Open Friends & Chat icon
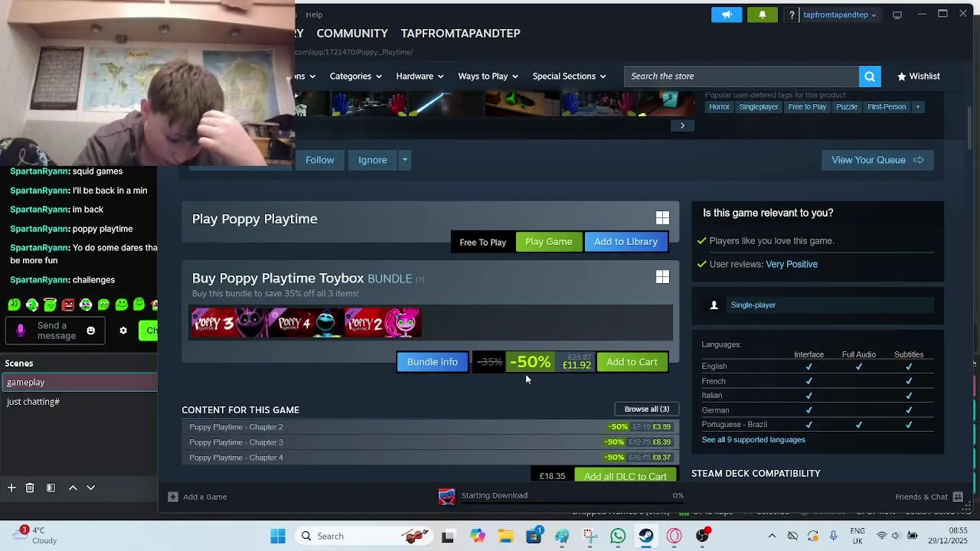Viewport: 980px width, 551px height. point(958,497)
